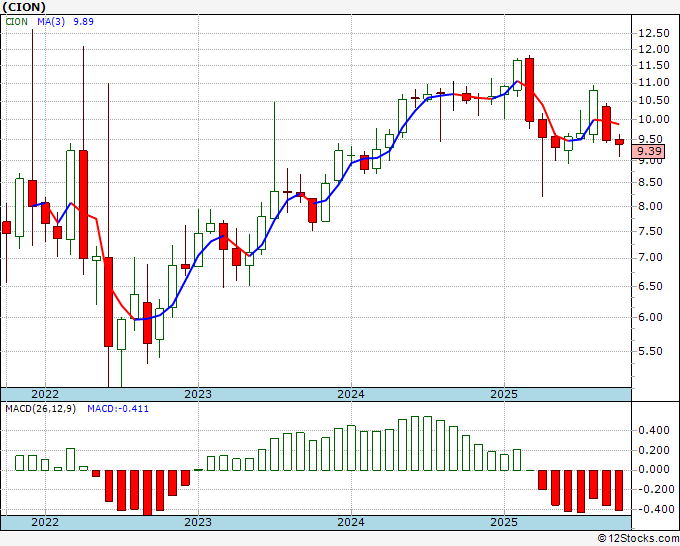Screen dimensions: 680x546
Task: Select the 10.50 price axis label
Action: pos(654,101)
